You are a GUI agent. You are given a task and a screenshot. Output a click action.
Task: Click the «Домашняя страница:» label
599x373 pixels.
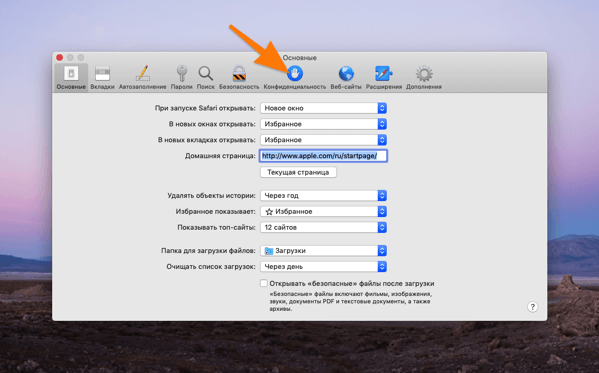pyautogui.click(x=220, y=156)
